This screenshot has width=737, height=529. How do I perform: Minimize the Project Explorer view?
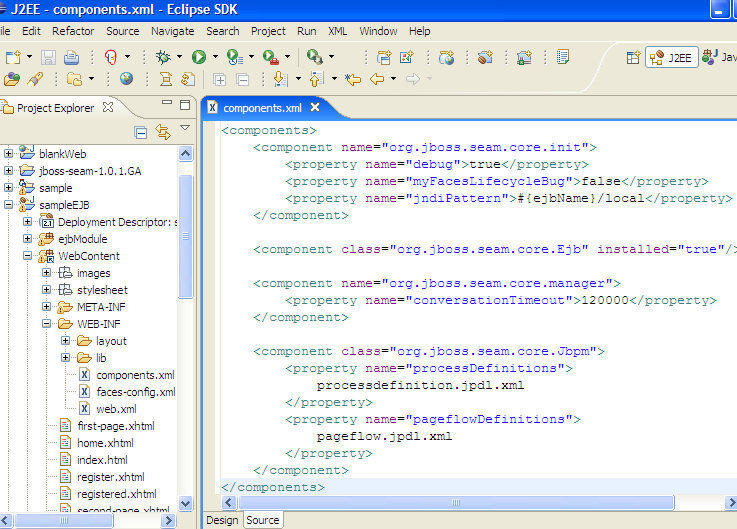[167, 102]
